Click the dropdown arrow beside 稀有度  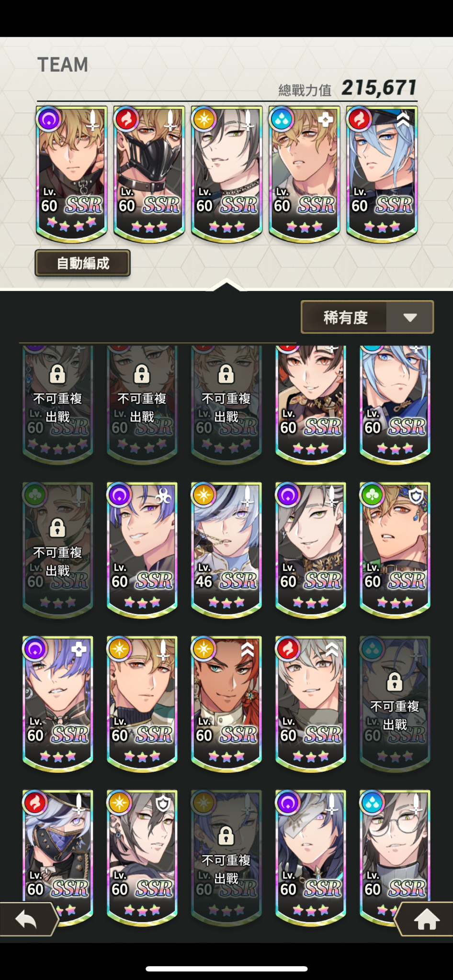coord(410,317)
